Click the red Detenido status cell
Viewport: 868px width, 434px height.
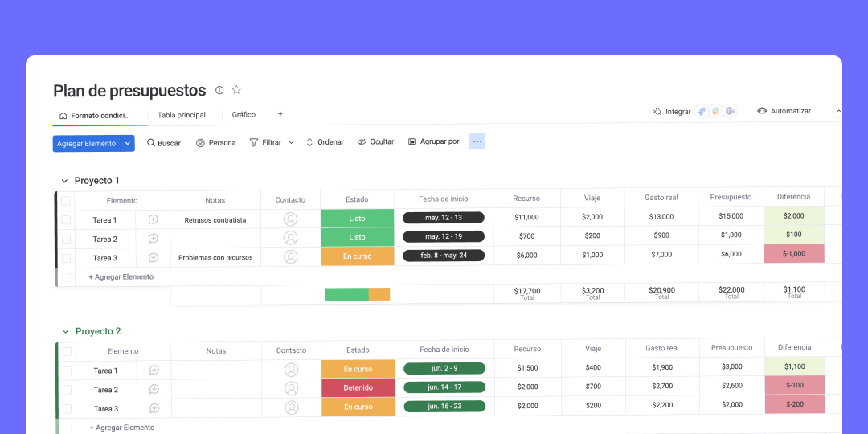(358, 387)
